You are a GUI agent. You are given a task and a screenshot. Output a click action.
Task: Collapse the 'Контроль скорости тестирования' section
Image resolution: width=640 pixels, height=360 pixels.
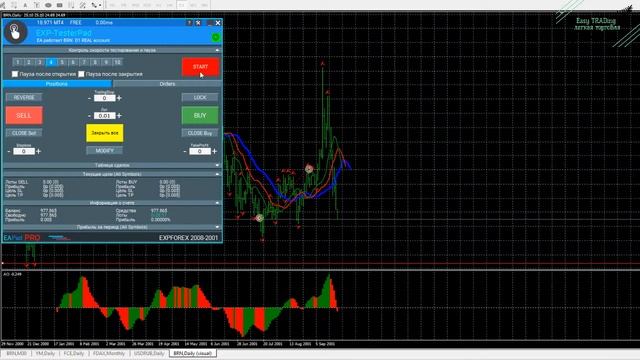tap(217, 50)
